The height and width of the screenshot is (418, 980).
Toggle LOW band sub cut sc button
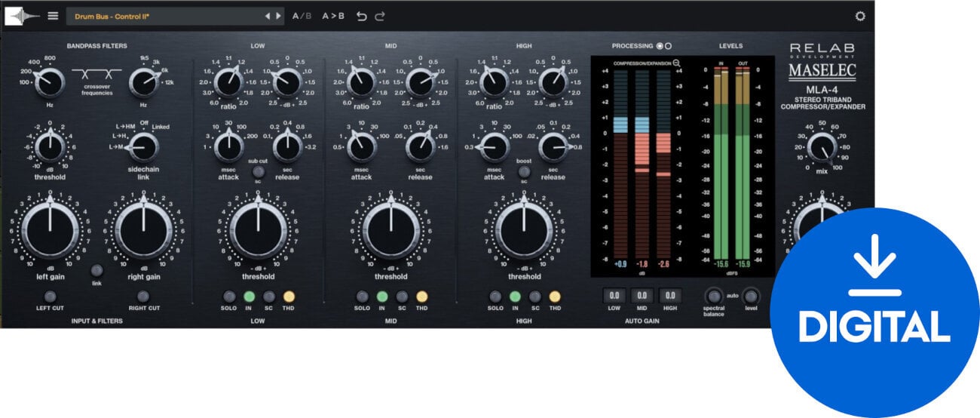coord(258,171)
